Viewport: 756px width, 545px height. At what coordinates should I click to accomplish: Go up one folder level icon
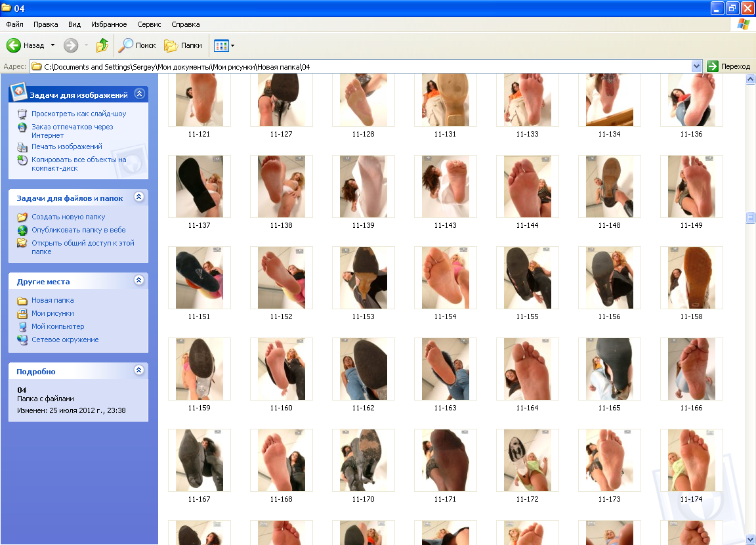point(102,45)
